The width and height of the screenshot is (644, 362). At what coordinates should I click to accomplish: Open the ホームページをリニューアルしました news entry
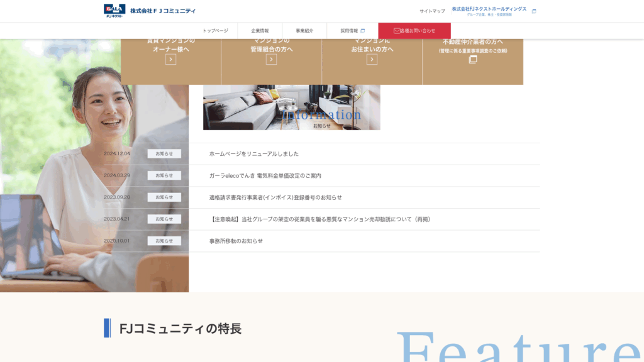(254, 153)
